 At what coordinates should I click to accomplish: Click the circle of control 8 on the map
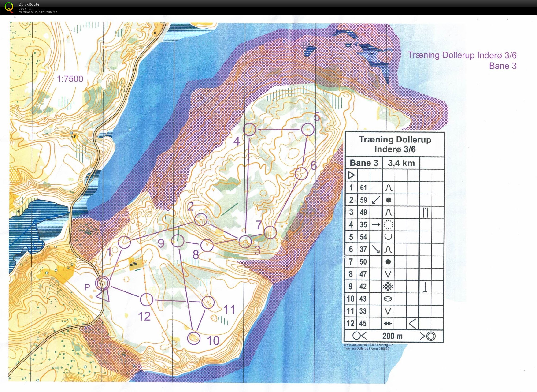click(x=207, y=245)
